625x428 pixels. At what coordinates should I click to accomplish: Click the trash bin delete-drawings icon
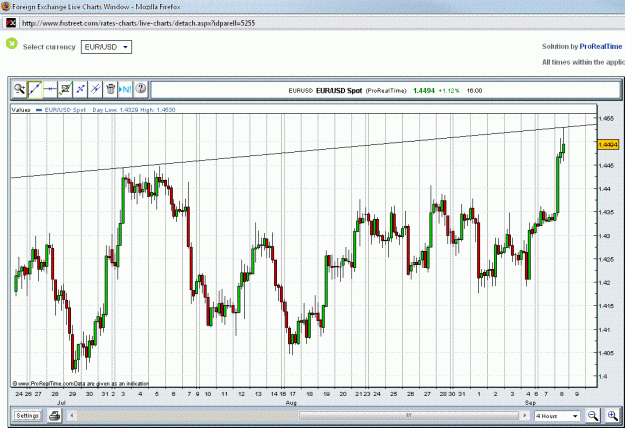point(110,89)
